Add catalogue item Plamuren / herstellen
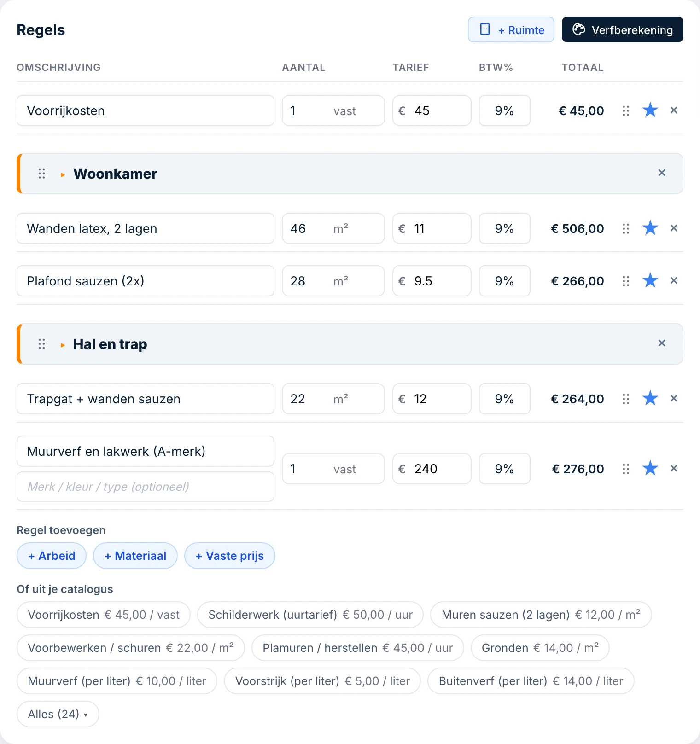Image resolution: width=700 pixels, height=744 pixels. [x=358, y=648]
